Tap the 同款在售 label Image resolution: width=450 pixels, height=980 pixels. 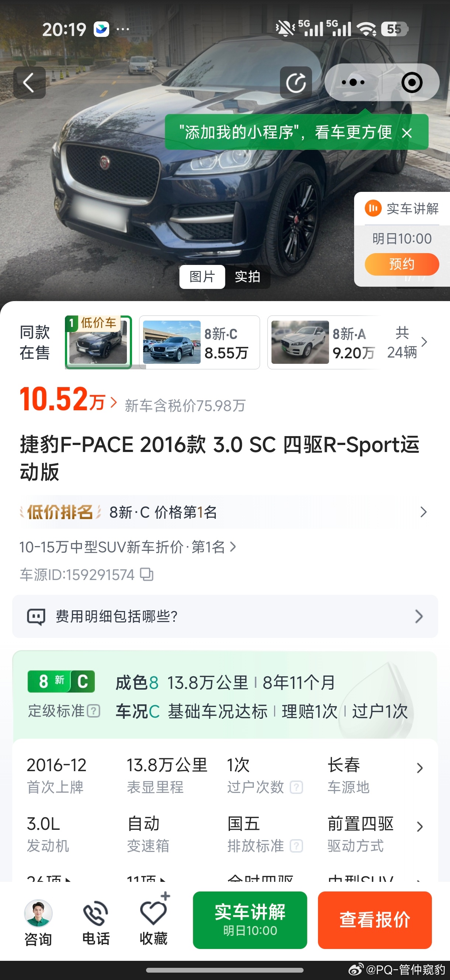coord(35,342)
